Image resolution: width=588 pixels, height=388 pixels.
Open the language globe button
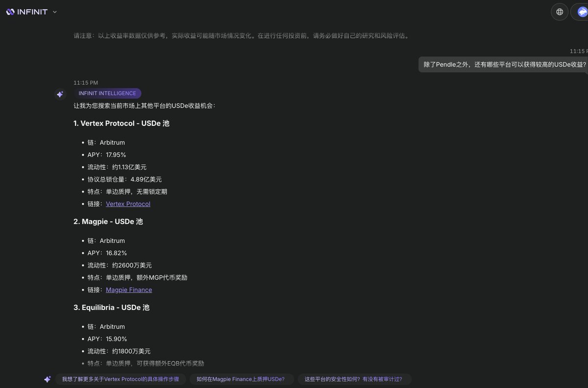click(560, 12)
